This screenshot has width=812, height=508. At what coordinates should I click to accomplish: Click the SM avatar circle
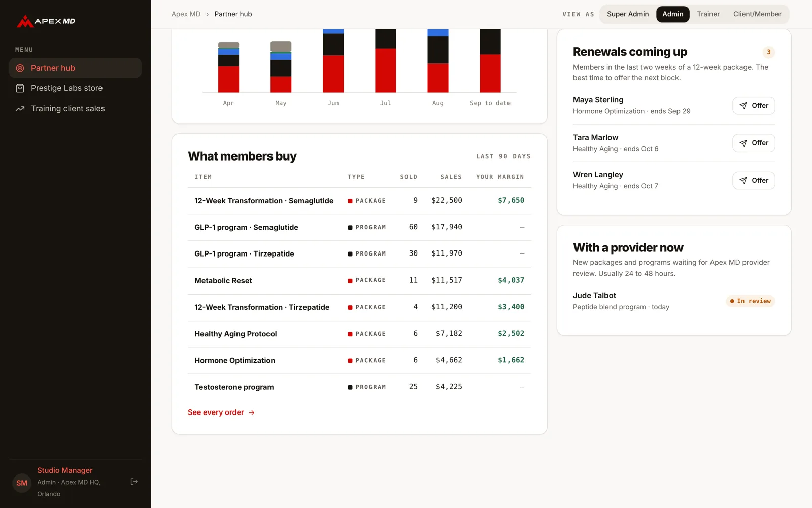[x=22, y=483]
